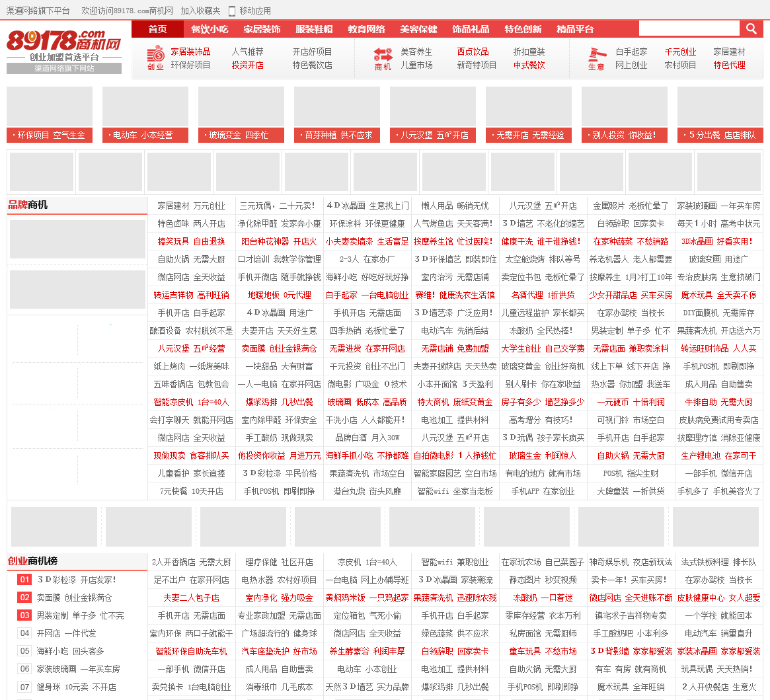The image size is (770, 700).
Task: Open the 智能环保自助洗车机 listing
Action: (x=191, y=651)
